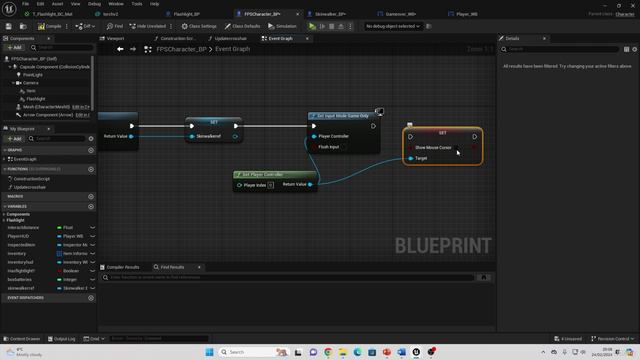Click the Components panel search field
The width and height of the screenshot is (640, 360).
point(62,47)
